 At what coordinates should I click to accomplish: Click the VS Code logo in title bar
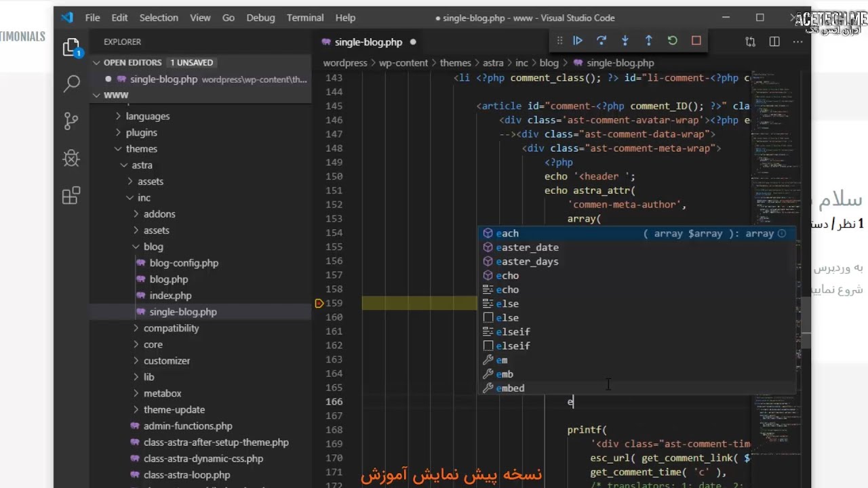67,18
